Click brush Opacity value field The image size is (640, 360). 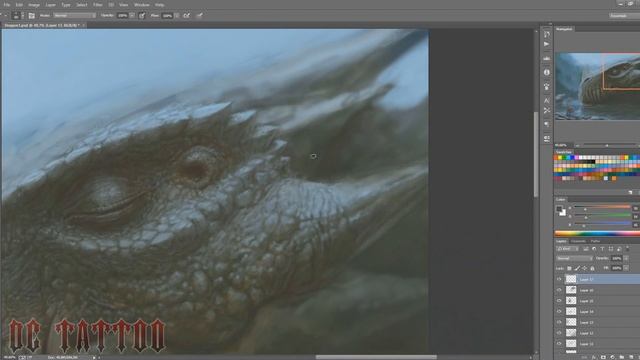(122, 16)
